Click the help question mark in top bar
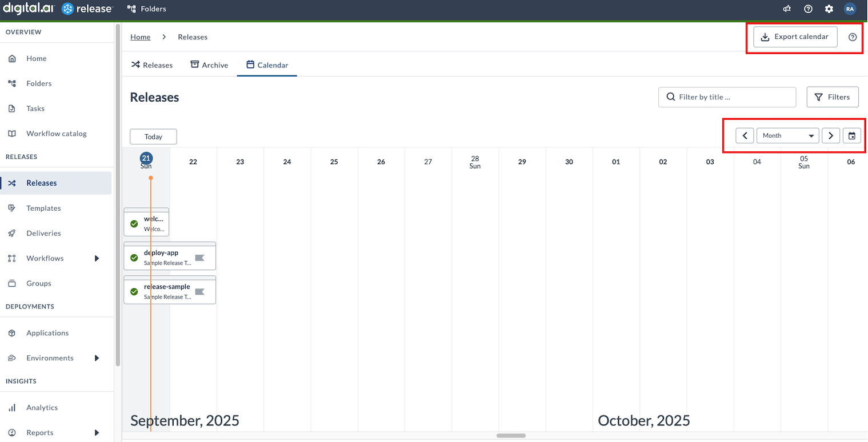Viewport: 868px width, 442px height. pos(808,9)
